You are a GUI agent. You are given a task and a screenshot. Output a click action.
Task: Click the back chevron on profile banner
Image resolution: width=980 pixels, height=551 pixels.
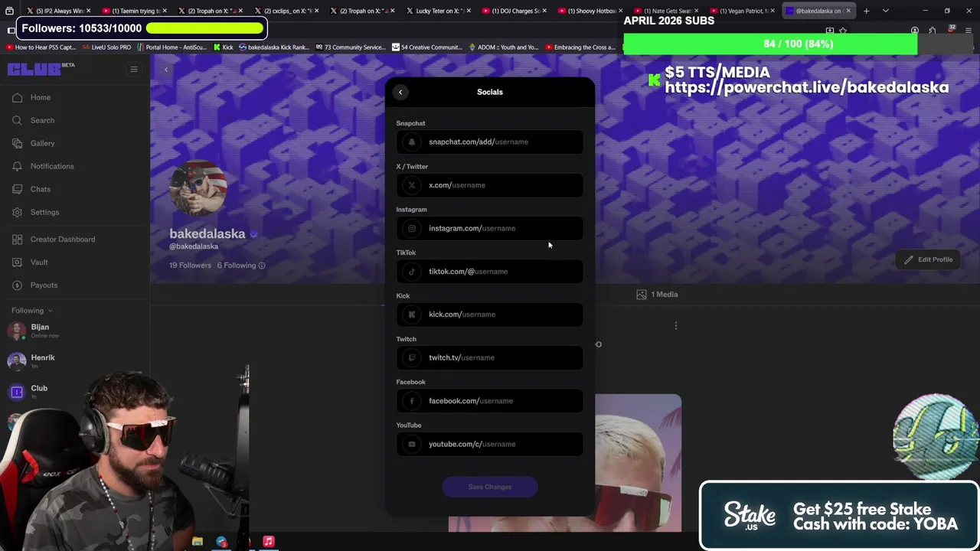(x=166, y=70)
